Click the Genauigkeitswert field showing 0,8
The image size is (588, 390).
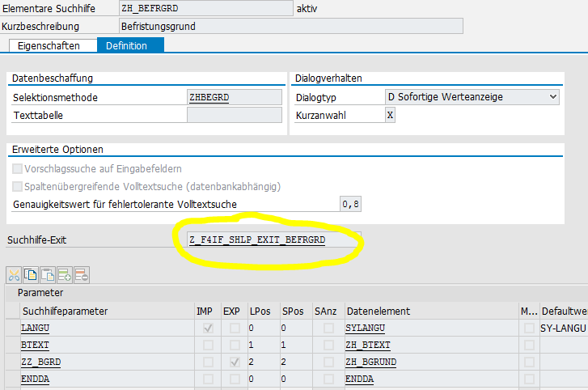(x=351, y=204)
